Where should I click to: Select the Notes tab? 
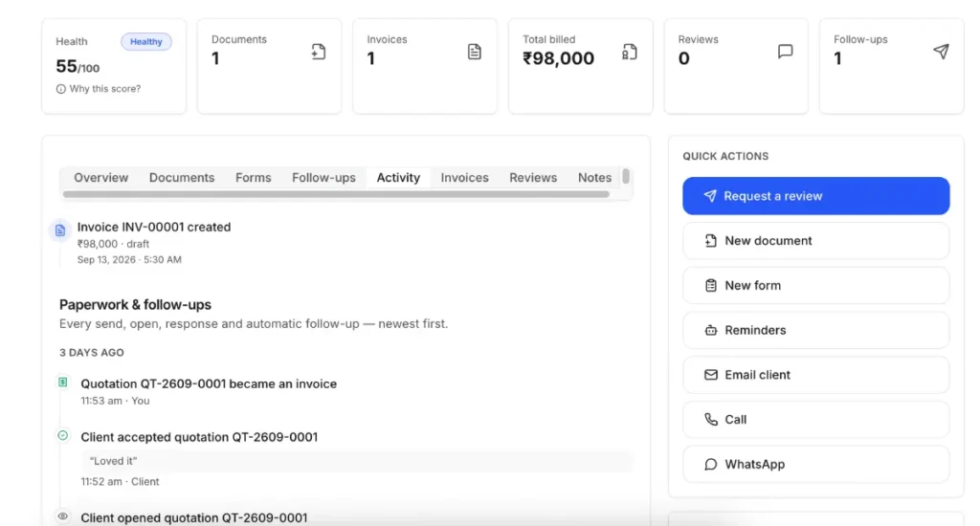pos(594,178)
